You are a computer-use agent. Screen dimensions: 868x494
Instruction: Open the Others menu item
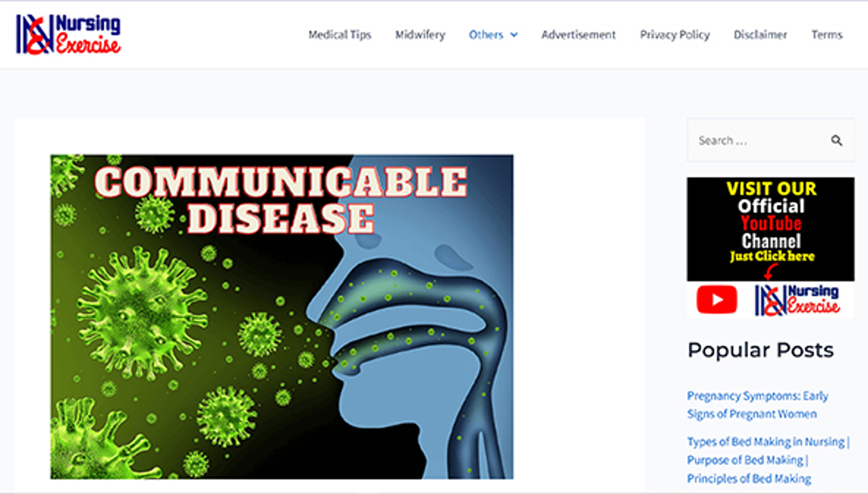pyautogui.click(x=486, y=35)
